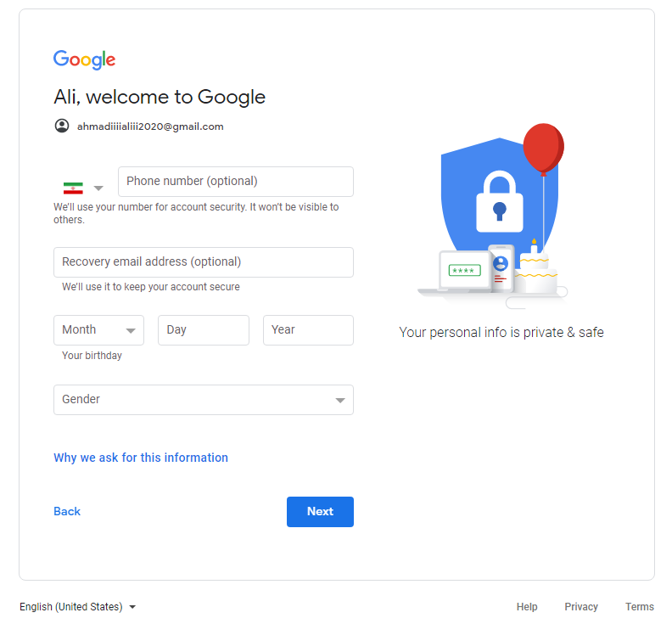The height and width of the screenshot is (635, 672).
Task: Click the birthday cake illustration
Action: pos(535,270)
